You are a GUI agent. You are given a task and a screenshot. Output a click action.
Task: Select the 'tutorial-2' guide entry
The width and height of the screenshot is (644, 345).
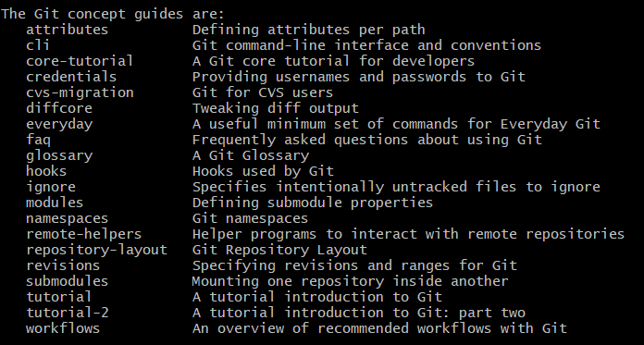click(x=68, y=313)
